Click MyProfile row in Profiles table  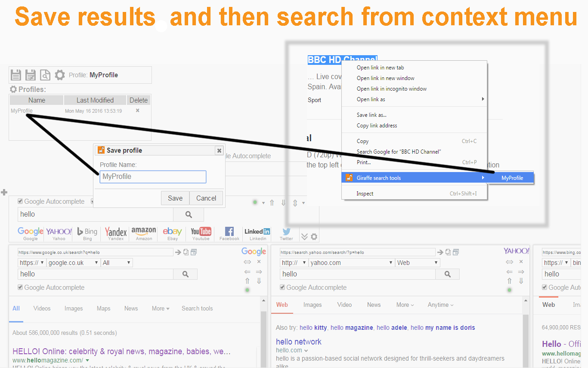click(80, 111)
